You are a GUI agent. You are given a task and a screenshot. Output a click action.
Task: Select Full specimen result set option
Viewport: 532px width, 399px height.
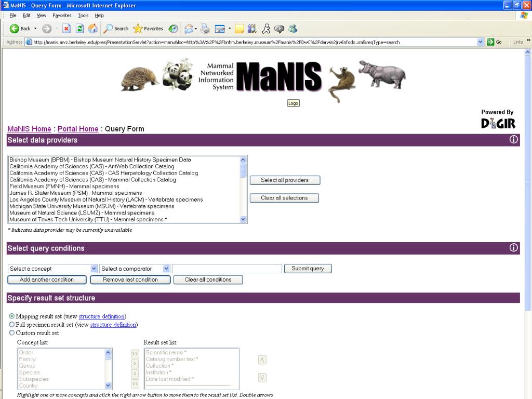(x=12, y=324)
